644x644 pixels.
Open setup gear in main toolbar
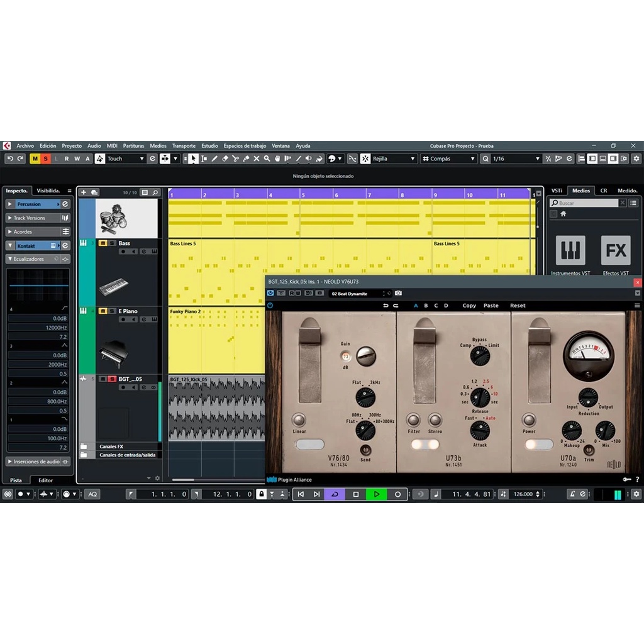pos(636,158)
